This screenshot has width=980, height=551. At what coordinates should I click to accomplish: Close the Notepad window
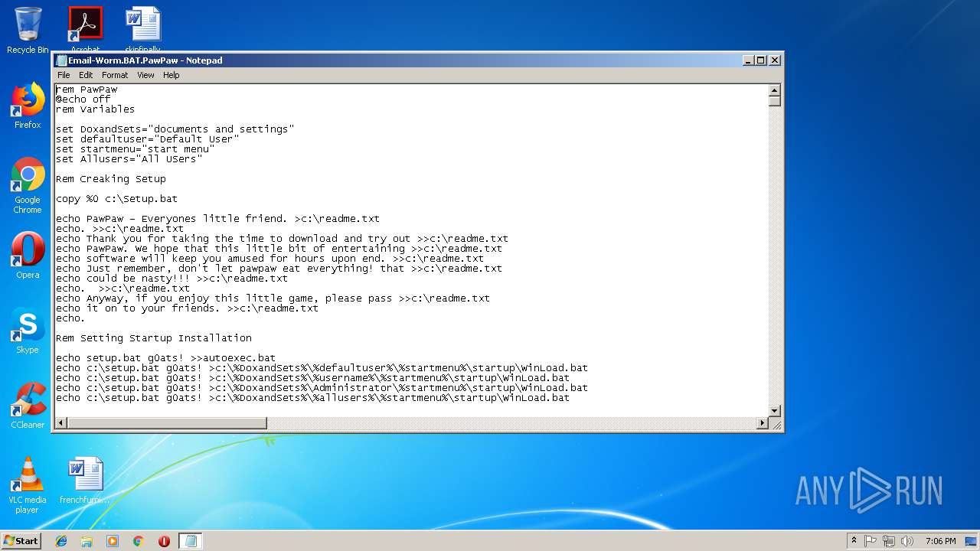pos(774,60)
